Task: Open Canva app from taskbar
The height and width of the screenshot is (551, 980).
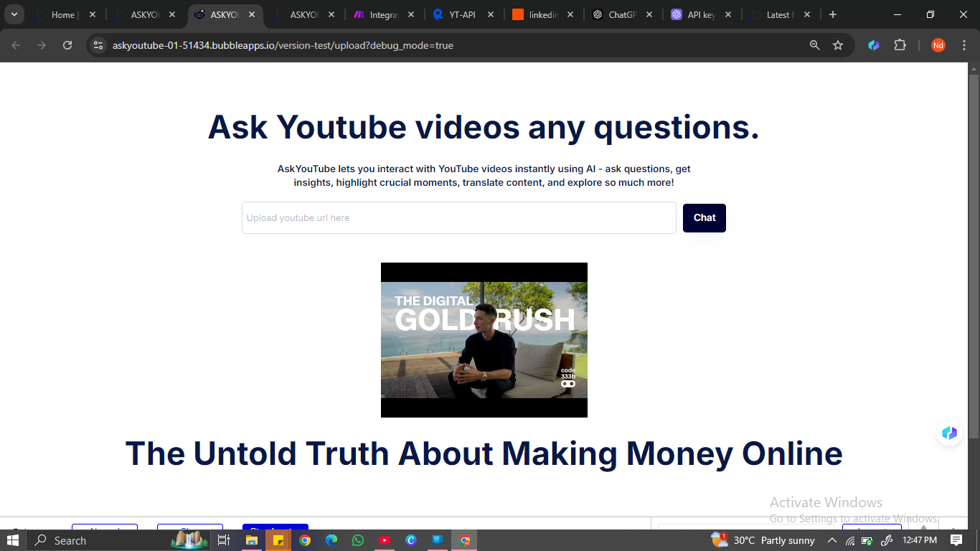Action: [410, 540]
